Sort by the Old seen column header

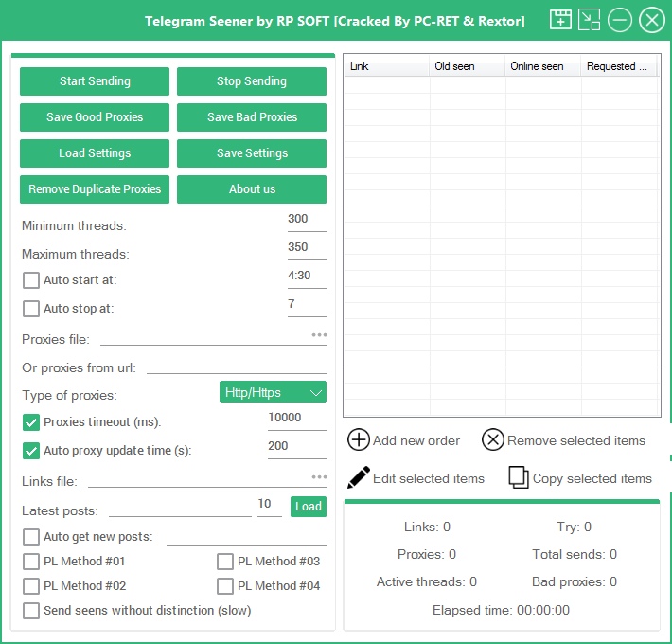(468, 66)
